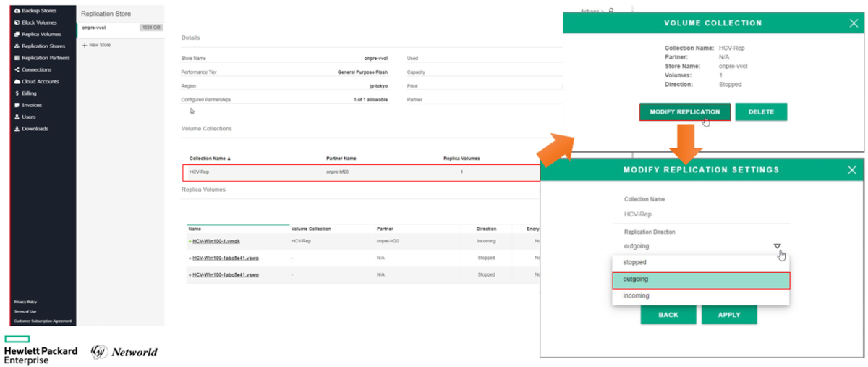Choose the outgoing direction option
The width and height of the screenshot is (868, 367).
click(x=701, y=279)
